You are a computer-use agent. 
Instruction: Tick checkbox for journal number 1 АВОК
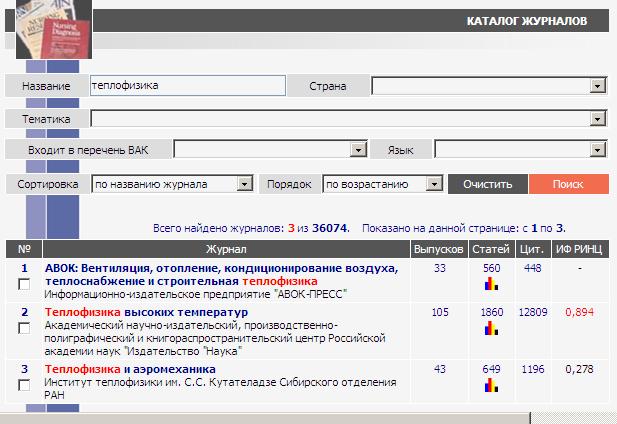(24, 284)
